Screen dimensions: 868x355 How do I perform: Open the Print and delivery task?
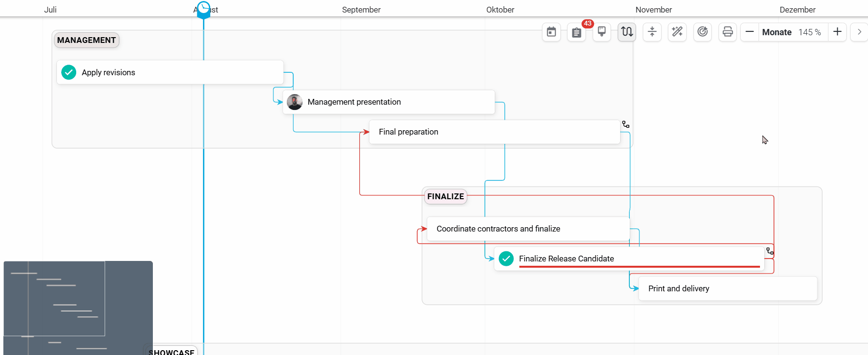click(x=728, y=288)
